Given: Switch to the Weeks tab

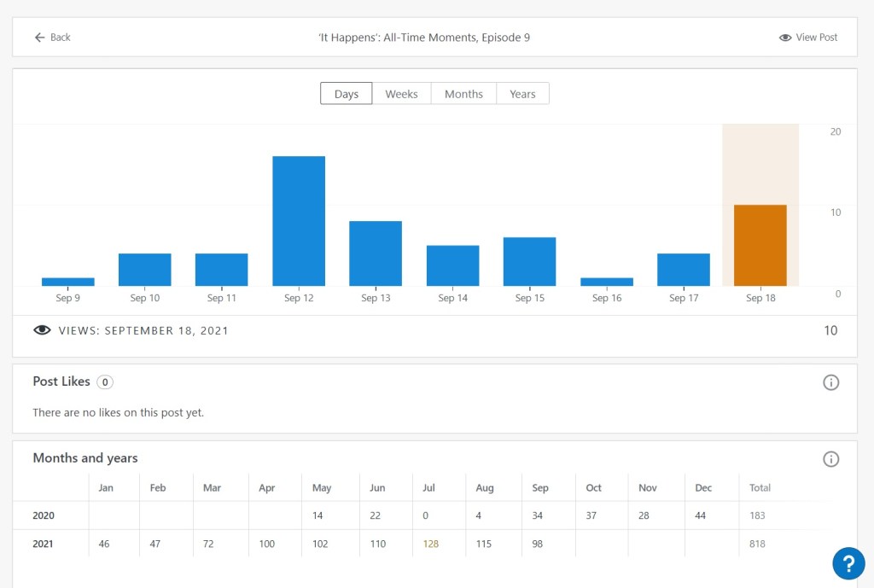Looking at the screenshot, I should tap(401, 94).
